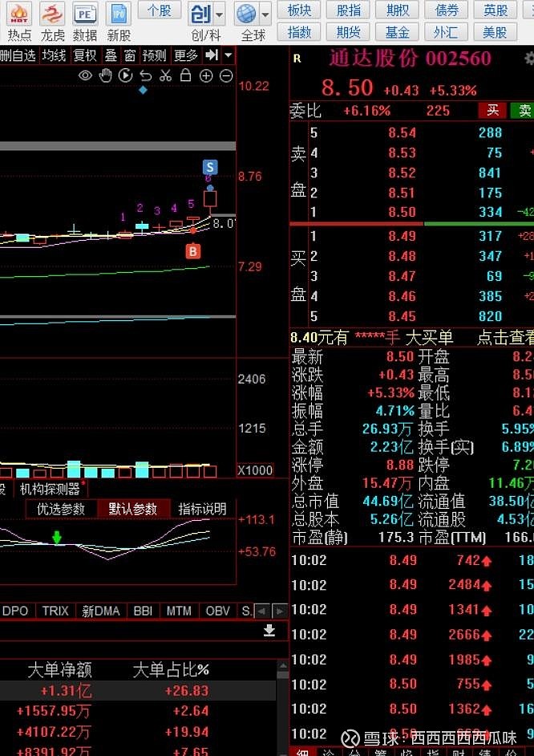Screen dimensions: 534x756
Task: Click 点击查看 big order link
Action: pos(505,338)
